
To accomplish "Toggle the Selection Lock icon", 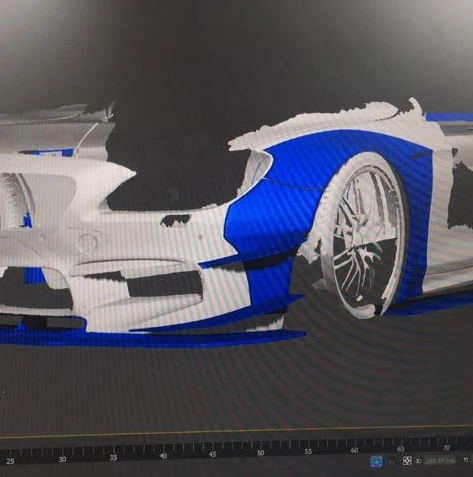I will 392,462.
